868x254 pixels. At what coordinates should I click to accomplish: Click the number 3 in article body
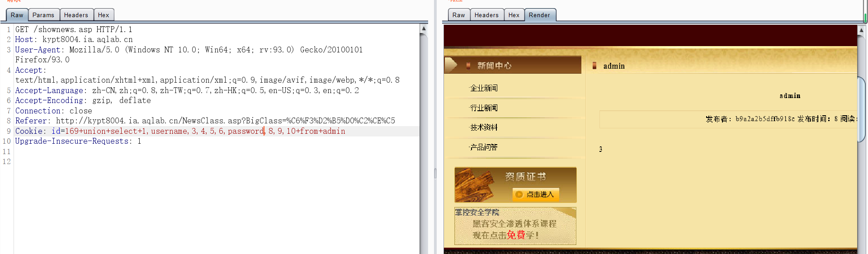point(600,149)
